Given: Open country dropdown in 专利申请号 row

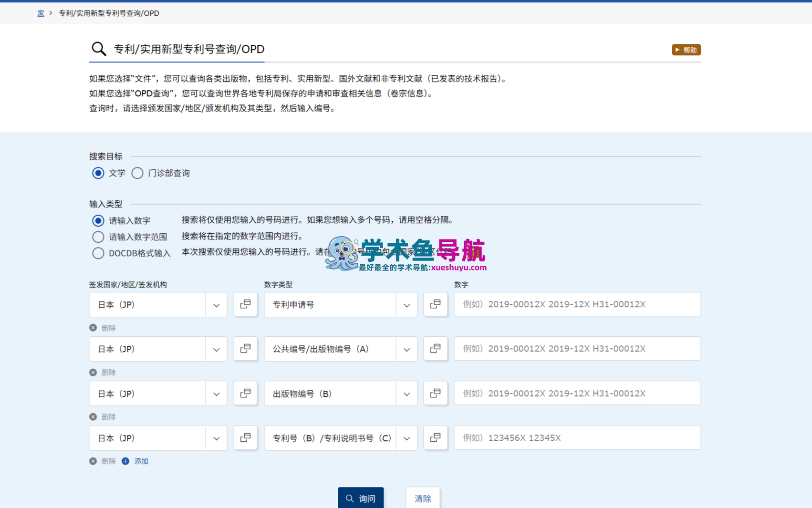Looking at the screenshot, I should (x=158, y=305).
